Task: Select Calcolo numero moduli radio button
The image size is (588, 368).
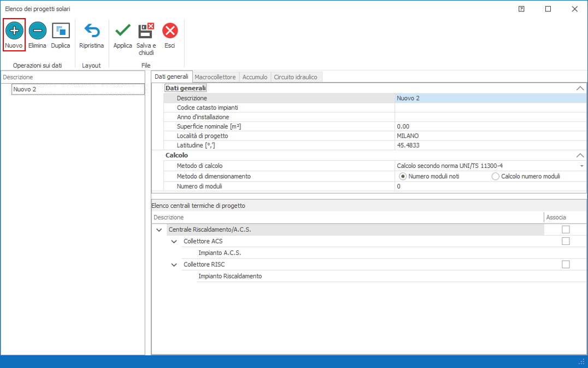Action: pos(496,177)
